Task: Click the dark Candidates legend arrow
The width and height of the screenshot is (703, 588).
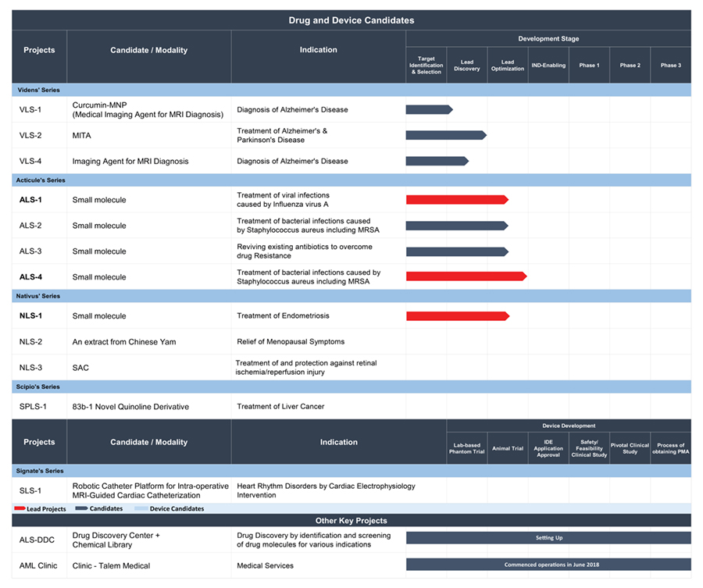Action: (81, 508)
